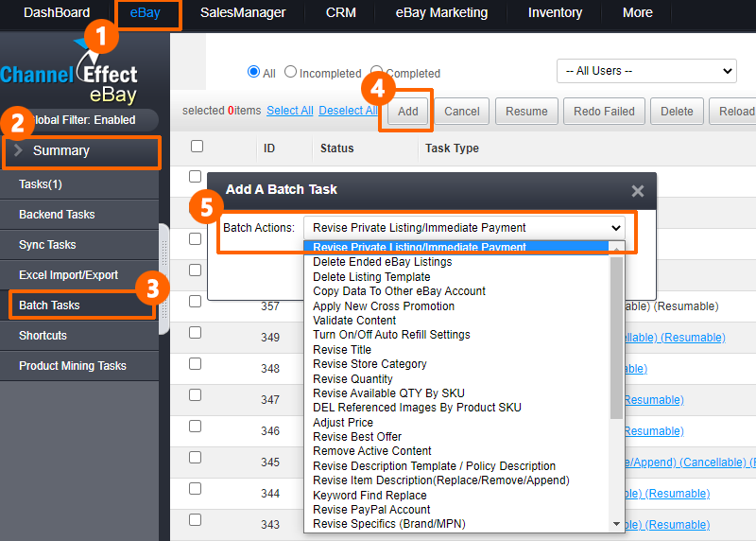The height and width of the screenshot is (541, 756).
Task: Open Shortcuts in sidebar
Action: coord(79,336)
